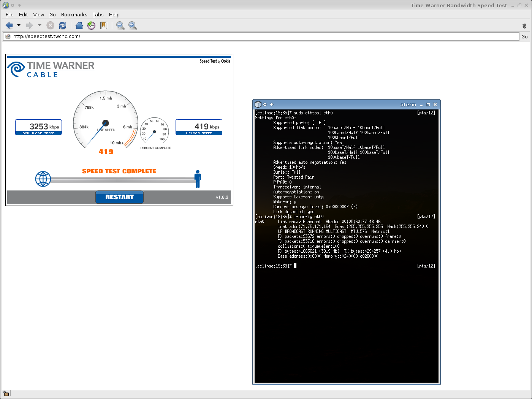Close the aterm window

coord(435,104)
